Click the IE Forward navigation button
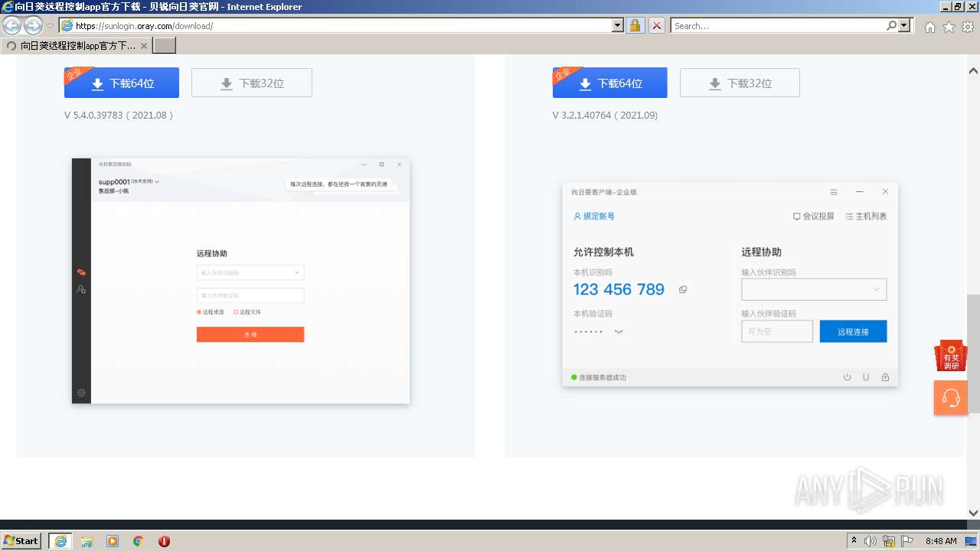 (33, 26)
